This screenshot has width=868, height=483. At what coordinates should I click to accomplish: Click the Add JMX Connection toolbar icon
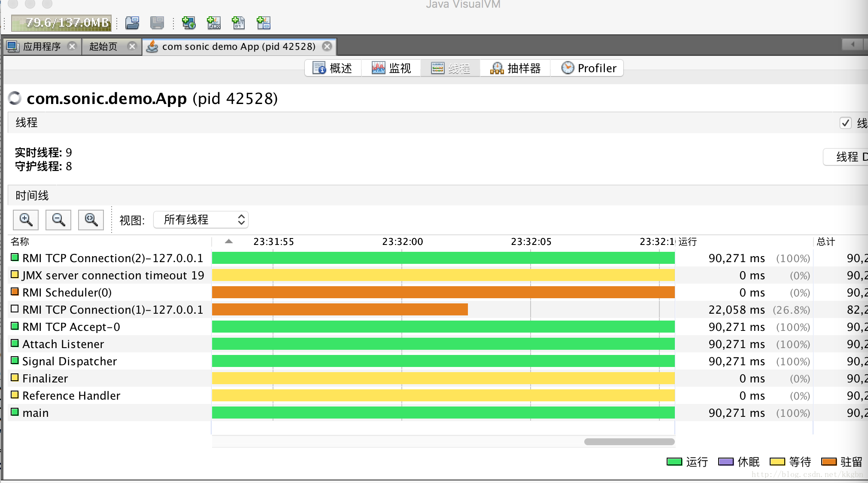[x=214, y=23]
